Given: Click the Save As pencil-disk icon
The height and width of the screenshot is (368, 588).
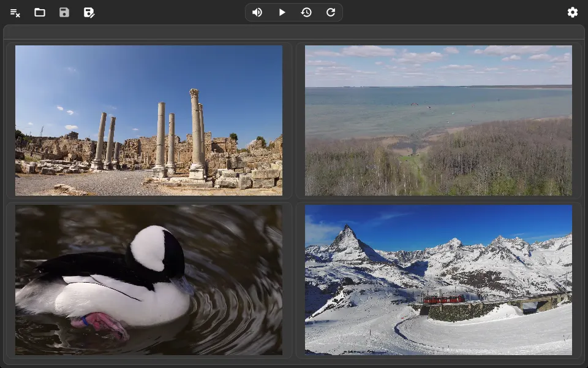Looking at the screenshot, I should 89,12.
